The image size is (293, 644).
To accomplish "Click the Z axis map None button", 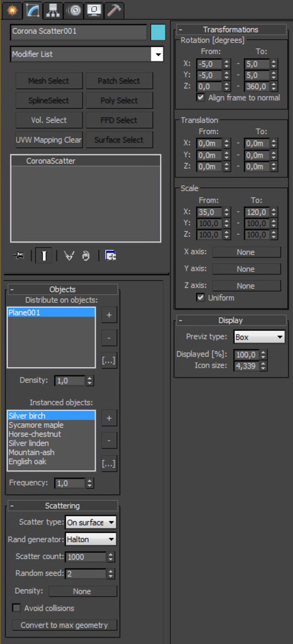I will pyautogui.click(x=246, y=286).
